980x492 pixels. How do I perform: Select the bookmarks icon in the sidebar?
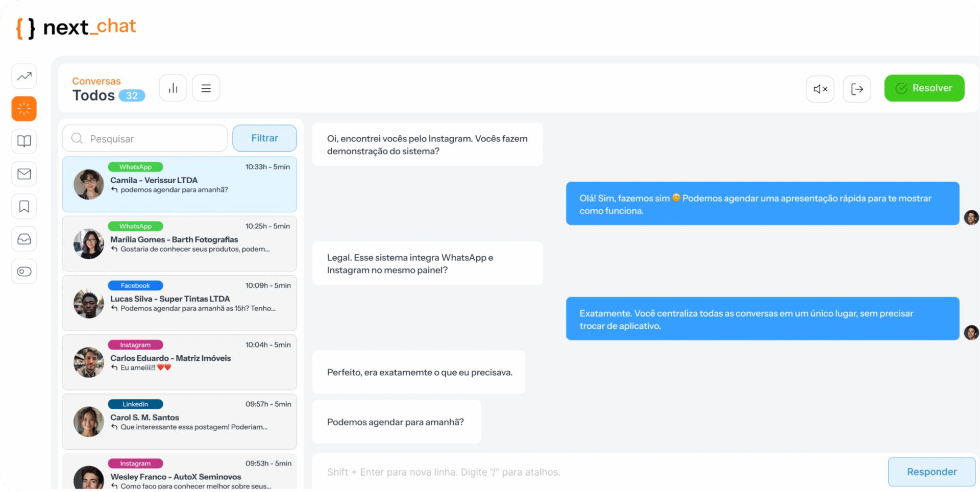[x=23, y=206]
